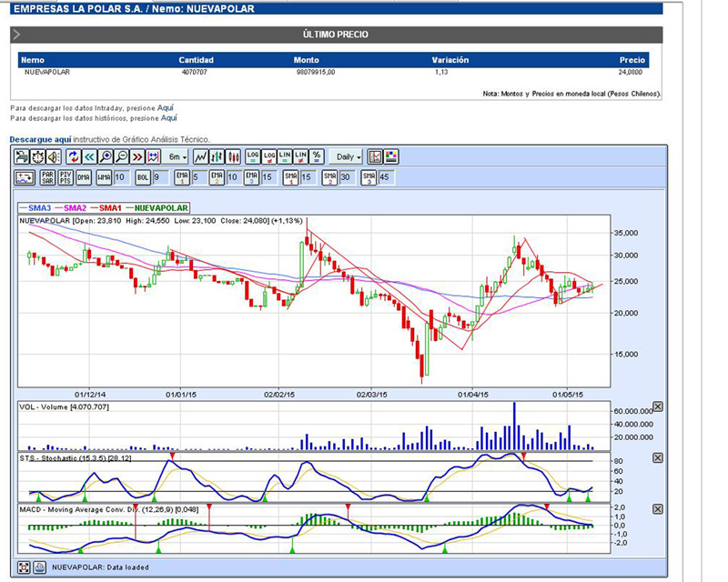Toggle the BOL Bollinger bands indicator
Viewport: 728px width, 582px height.
point(143,177)
